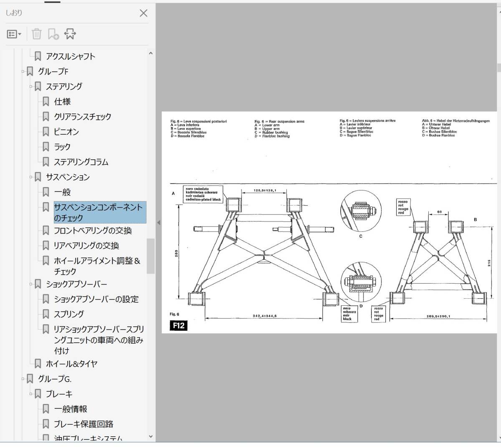Open the 仕様 bookmark
The image size is (501, 448).
tap(62, 101)
